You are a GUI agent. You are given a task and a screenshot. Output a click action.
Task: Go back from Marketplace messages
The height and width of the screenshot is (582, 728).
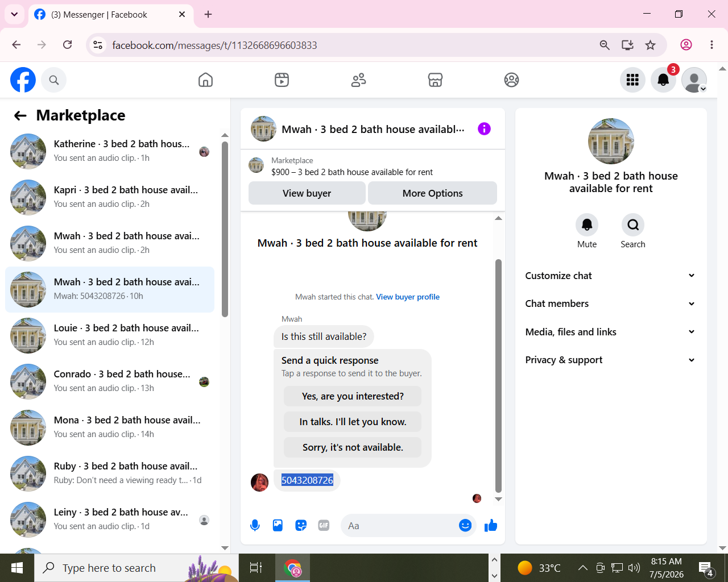(x=20, y=116)
